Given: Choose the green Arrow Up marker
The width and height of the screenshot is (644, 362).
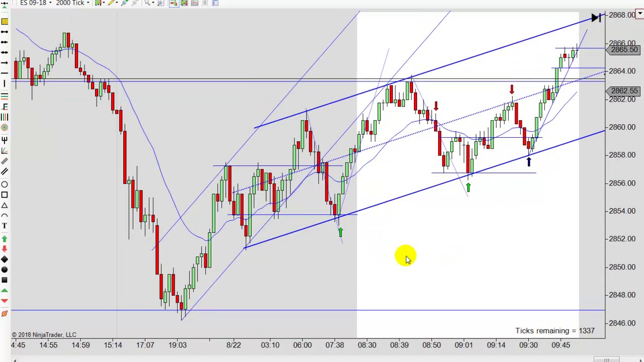Looking at the screenshot, I should point(5,238).
